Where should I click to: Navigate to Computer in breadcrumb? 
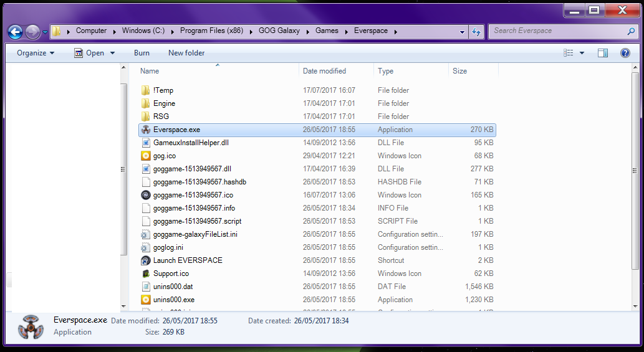[91, 31]
